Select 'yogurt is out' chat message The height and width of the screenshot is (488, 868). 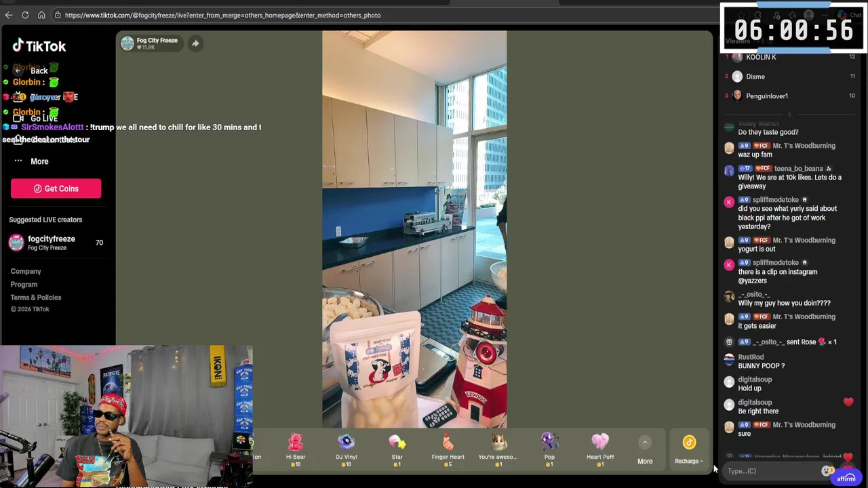click(757, 249)
